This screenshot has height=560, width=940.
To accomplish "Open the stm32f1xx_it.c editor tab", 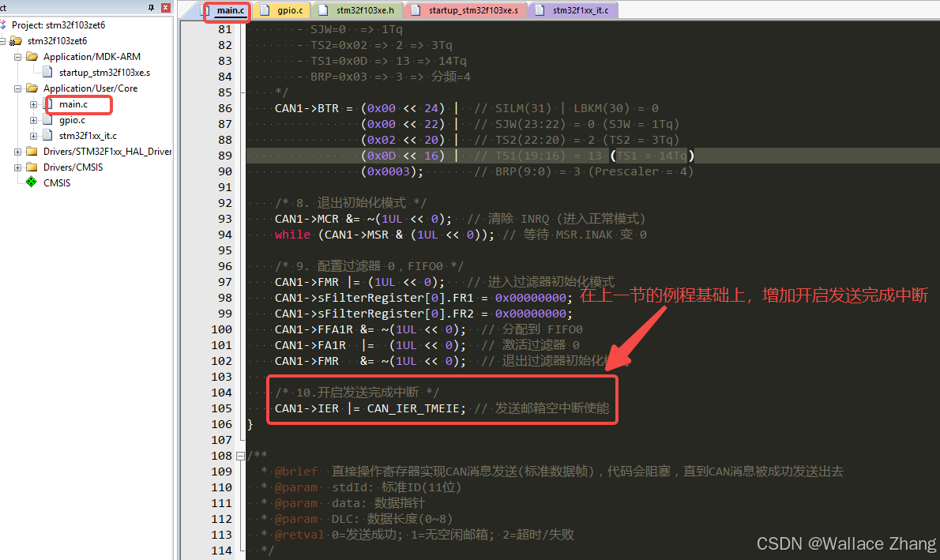I will (x=573, y=10).
